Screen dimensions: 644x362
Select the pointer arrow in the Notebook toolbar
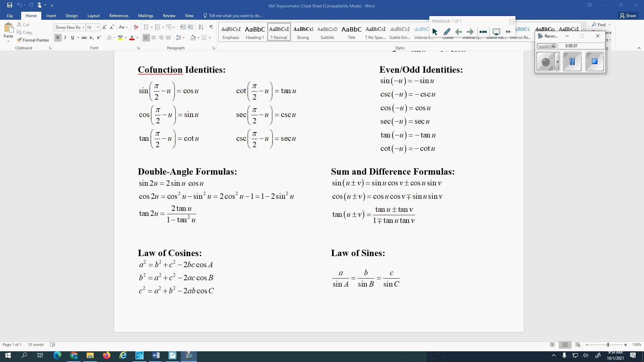coord(435,32)
